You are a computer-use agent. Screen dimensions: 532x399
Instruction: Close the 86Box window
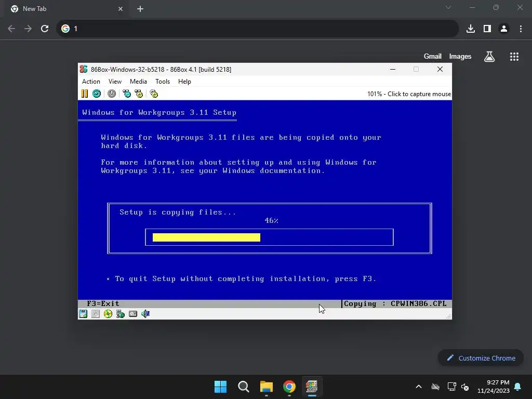point(440,69)
